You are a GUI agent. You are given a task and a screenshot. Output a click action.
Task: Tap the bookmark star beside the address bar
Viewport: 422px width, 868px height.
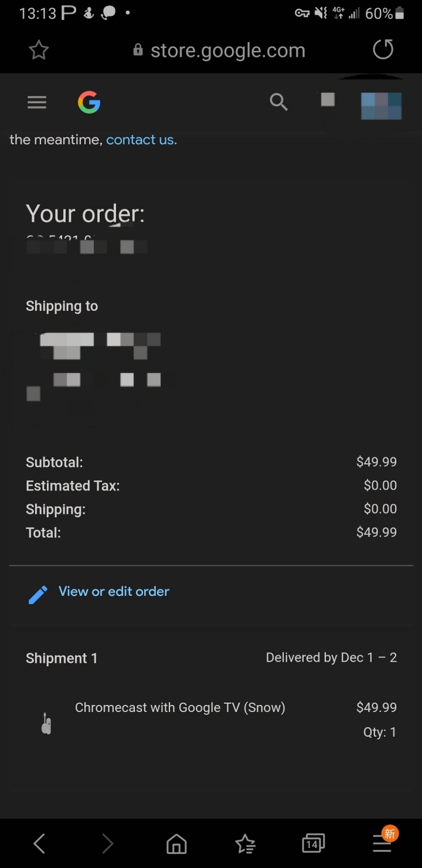(x=39, y=50)
